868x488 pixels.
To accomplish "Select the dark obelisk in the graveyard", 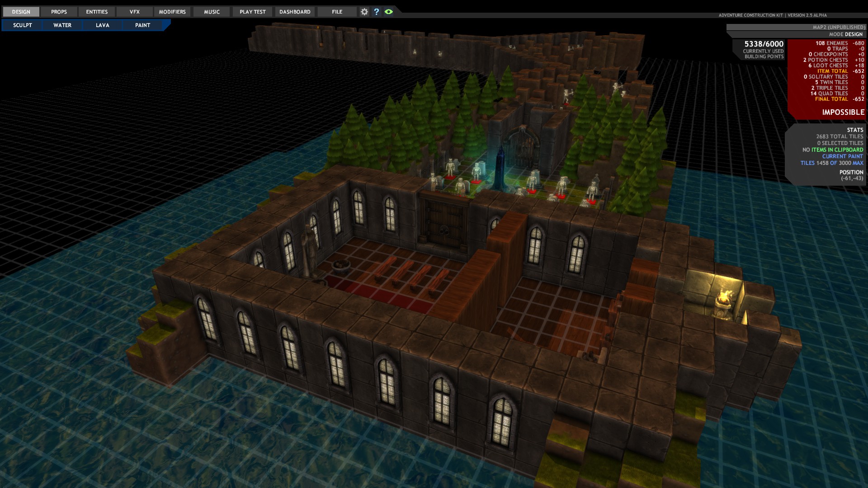I will pyautogui.click(x=500, y=168).
